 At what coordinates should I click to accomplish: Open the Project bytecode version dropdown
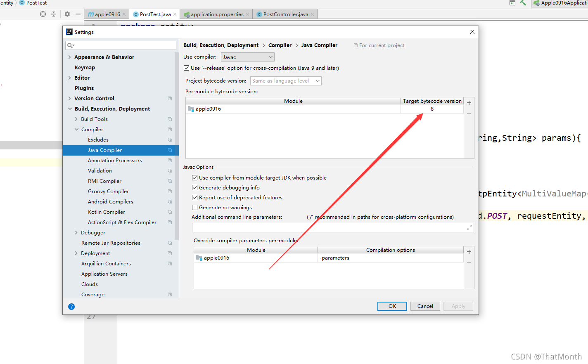click(286, 80)
